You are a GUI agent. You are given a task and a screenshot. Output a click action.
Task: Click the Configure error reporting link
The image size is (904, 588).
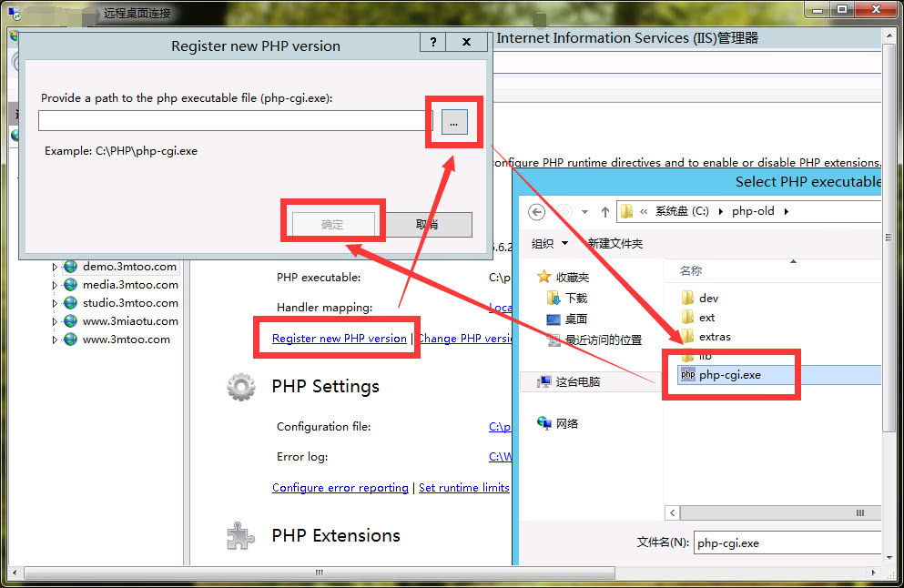(340, 487)
